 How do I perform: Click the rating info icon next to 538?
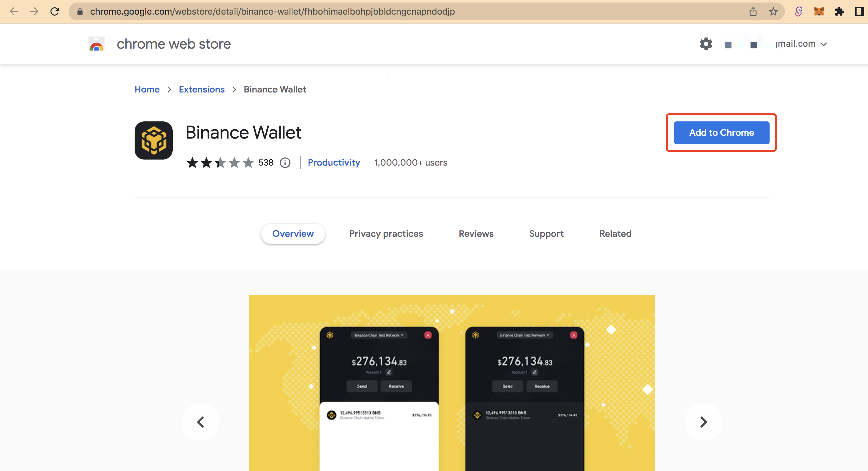pos(285,163)
